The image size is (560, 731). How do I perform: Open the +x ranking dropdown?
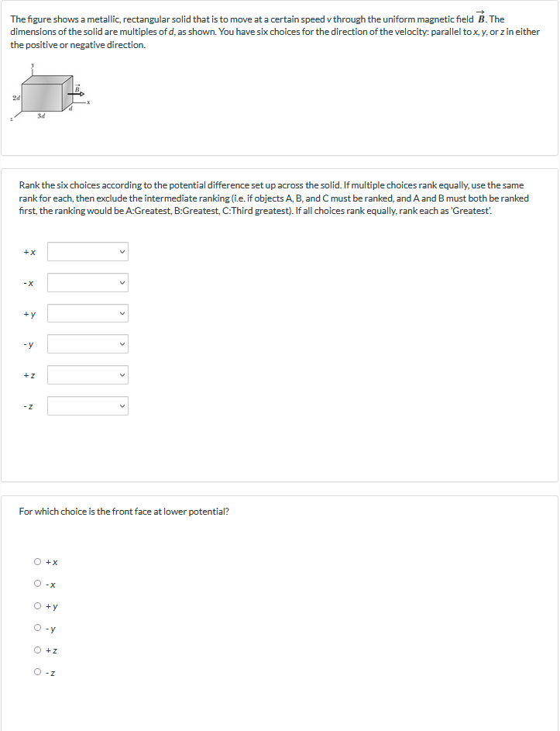[x=88, y=252]
